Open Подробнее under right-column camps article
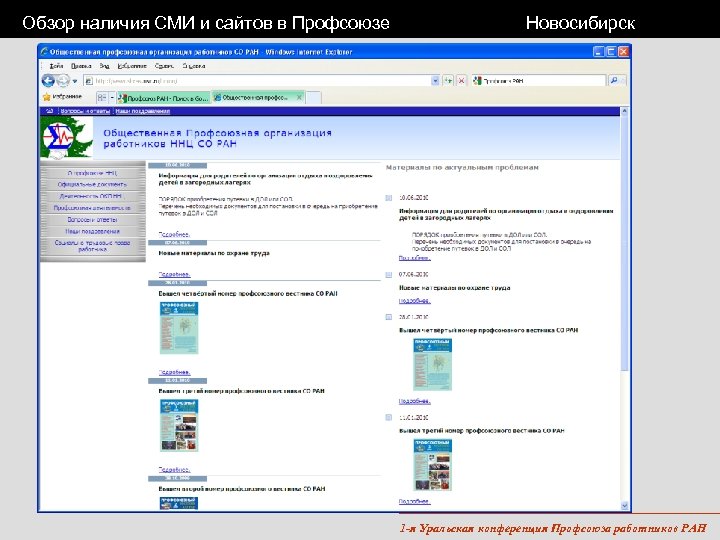 (x=414, y=258)
